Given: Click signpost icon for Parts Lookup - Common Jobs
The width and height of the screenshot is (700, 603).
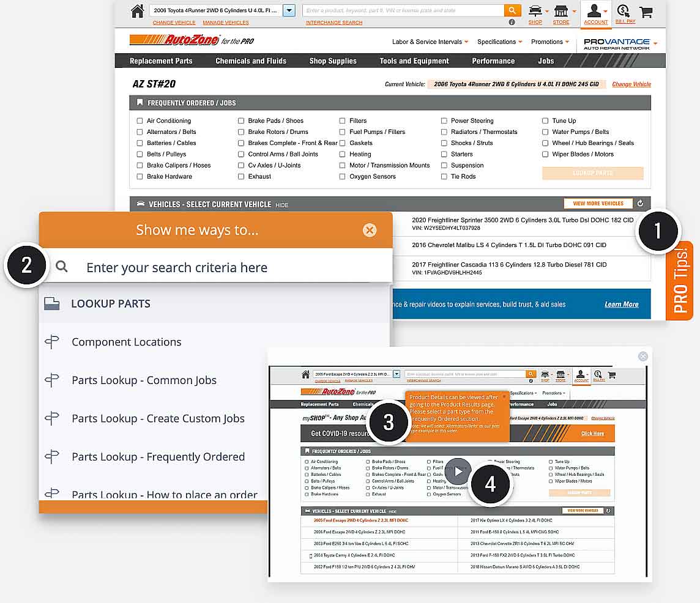Looking at the screenshot, I should (52, 380).
